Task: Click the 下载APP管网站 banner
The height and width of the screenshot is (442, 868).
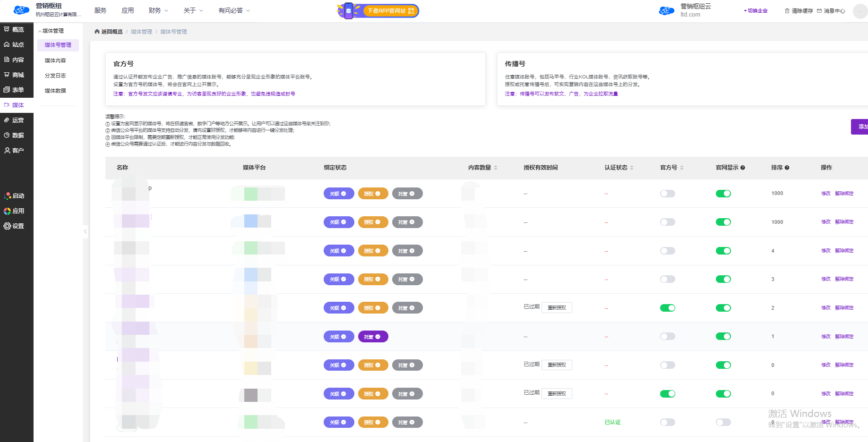Action: 378,10
